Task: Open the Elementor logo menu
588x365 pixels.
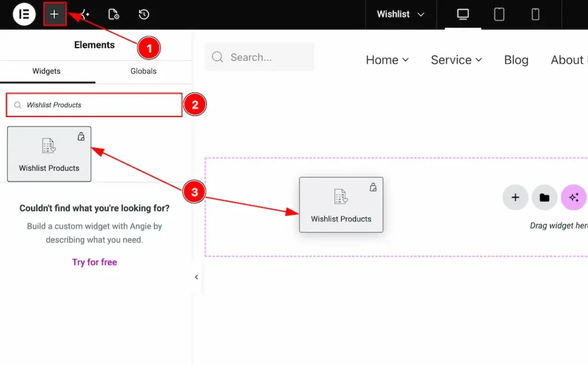Action: [24, 14]
